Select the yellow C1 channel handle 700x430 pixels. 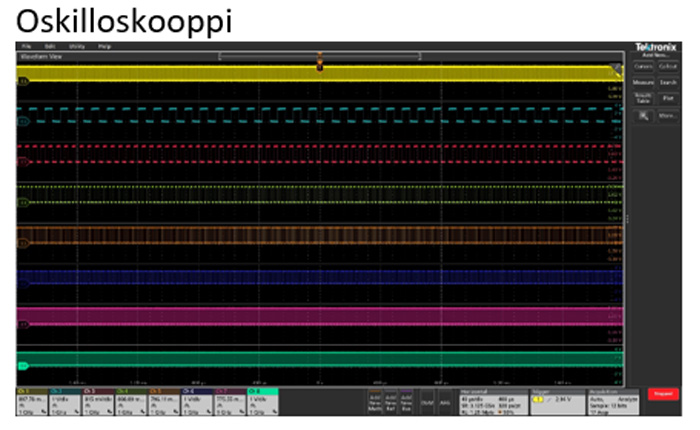click(x=21, y=82)
